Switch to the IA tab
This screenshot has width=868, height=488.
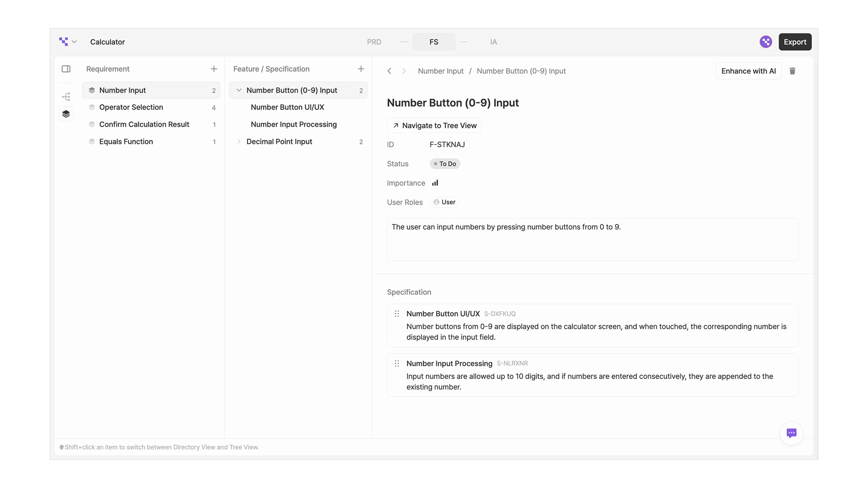point(493,42)
